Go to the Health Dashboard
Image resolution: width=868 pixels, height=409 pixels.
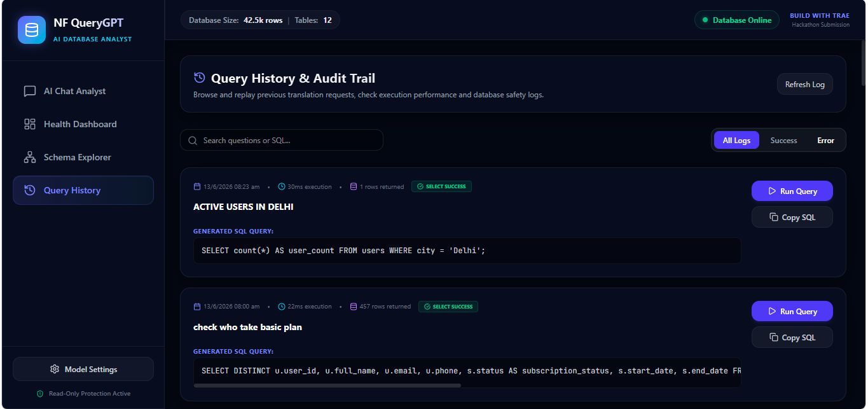coord(83,124)
